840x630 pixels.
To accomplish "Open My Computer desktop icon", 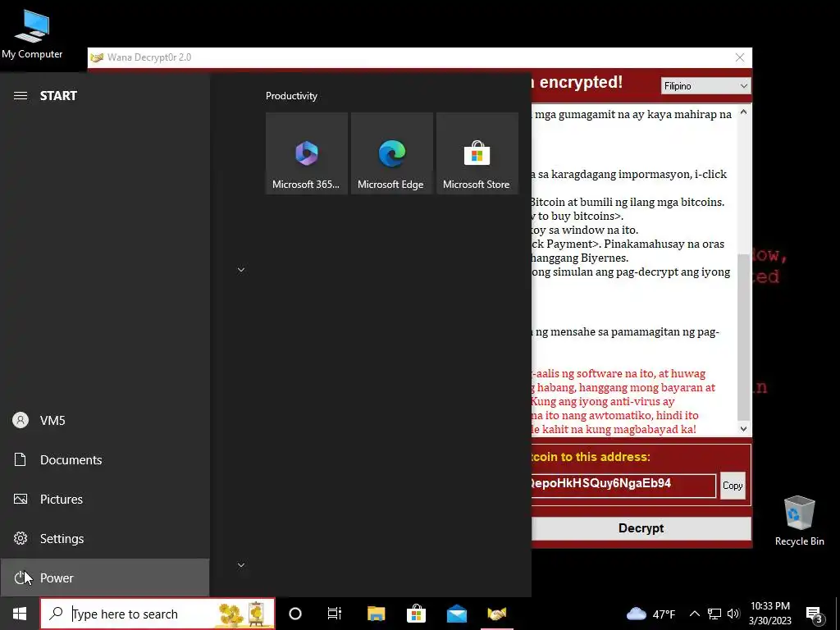I will pyautogui.click(x=32, y=34).
